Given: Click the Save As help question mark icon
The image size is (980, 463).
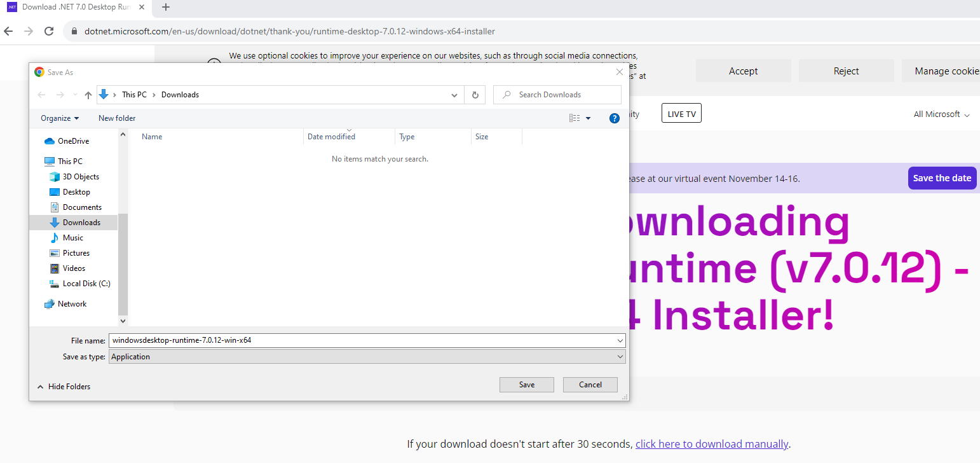Looking at the screenshot, I should coord(614,118).
